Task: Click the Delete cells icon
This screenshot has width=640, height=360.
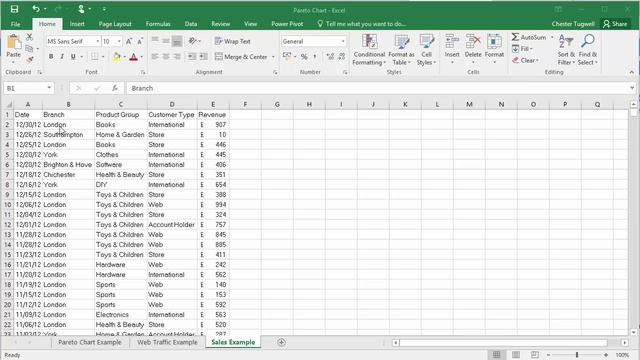Action: coord(473,41)
